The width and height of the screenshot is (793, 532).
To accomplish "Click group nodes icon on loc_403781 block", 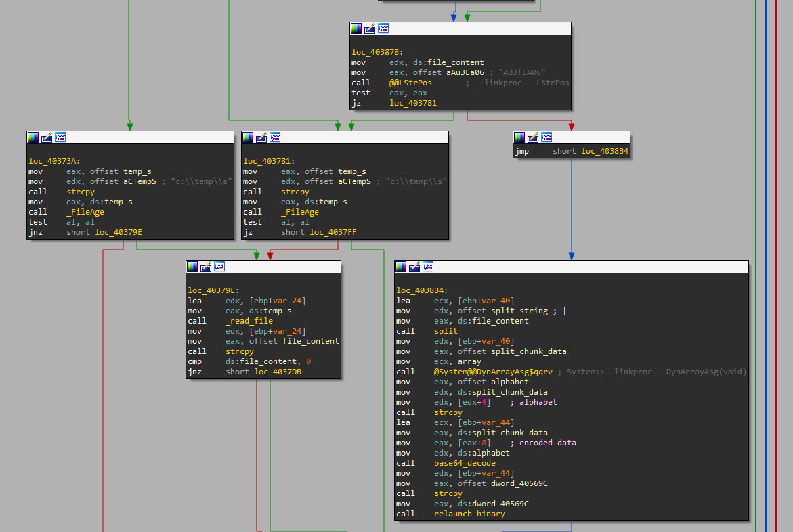I will tap(275, 137).
